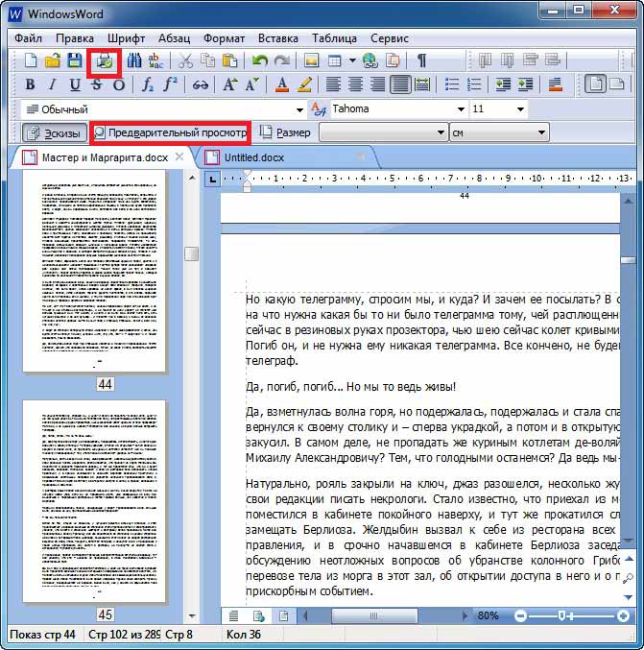644x650 pixels.
Task: Toggle italic formatting
Action: click(52, 84)
